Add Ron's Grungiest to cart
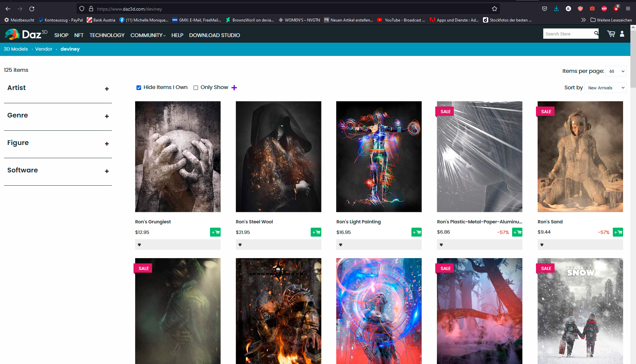Screen dimensions: 636x364 click(x=215, y=232)
